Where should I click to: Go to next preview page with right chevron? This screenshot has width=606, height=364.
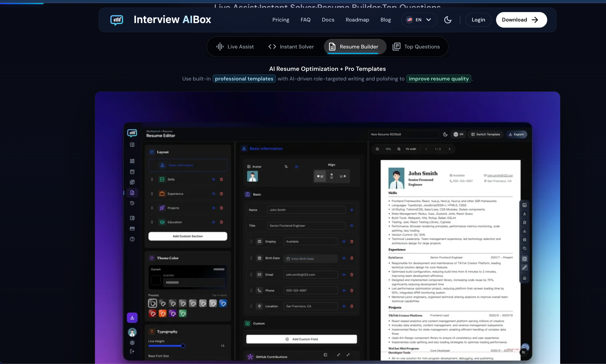pos(449,149)
